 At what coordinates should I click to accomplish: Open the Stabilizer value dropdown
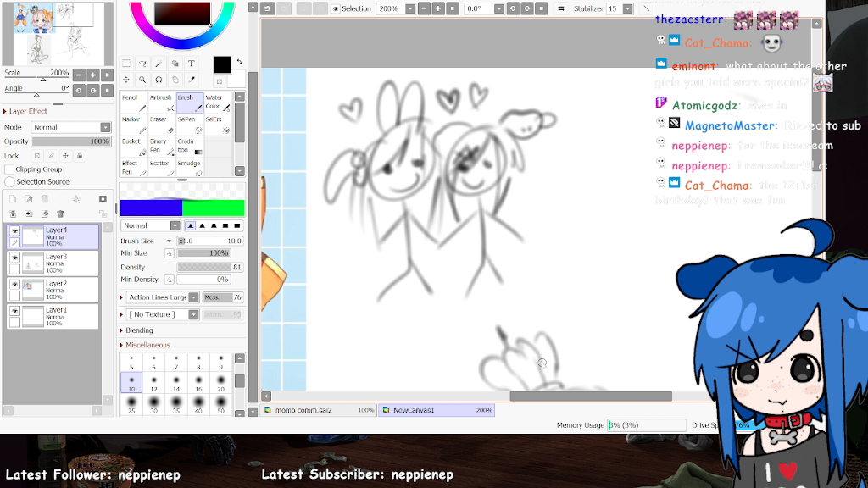coord(626,8)
